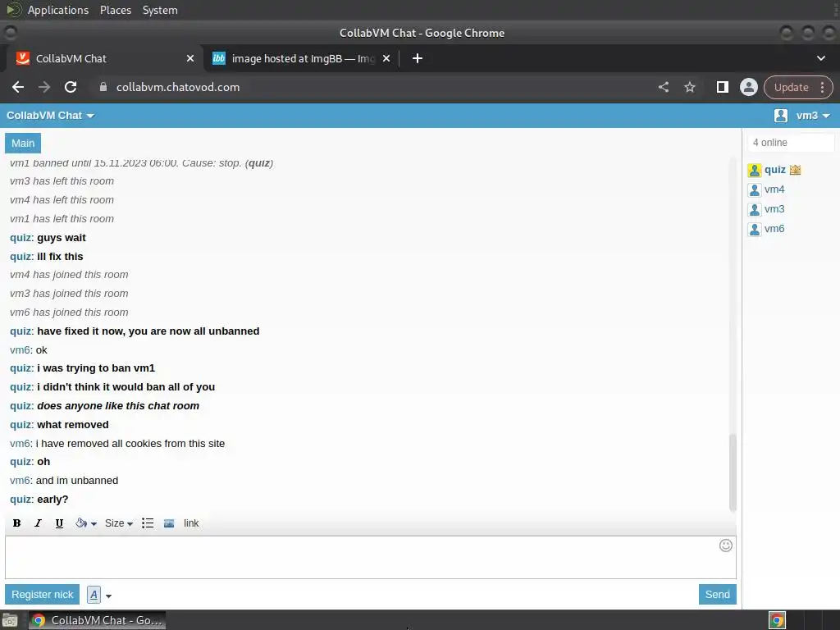840x630 pixels.
Task: Click CollabVM Chat taskbar window button
Action: point(97,620)
